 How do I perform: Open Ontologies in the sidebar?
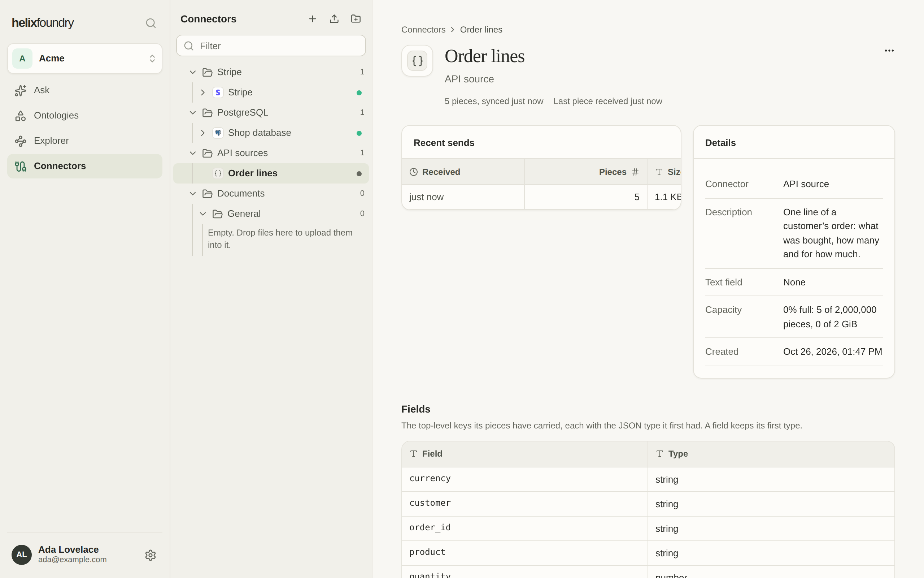point(85,116)
